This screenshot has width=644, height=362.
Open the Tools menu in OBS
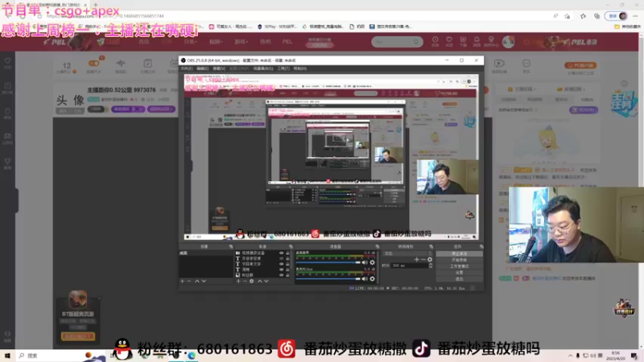[x=283, y=68]
